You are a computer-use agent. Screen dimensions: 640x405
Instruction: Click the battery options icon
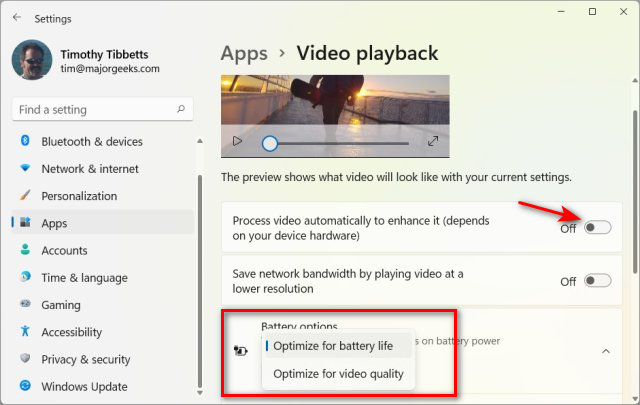point(240,350)
